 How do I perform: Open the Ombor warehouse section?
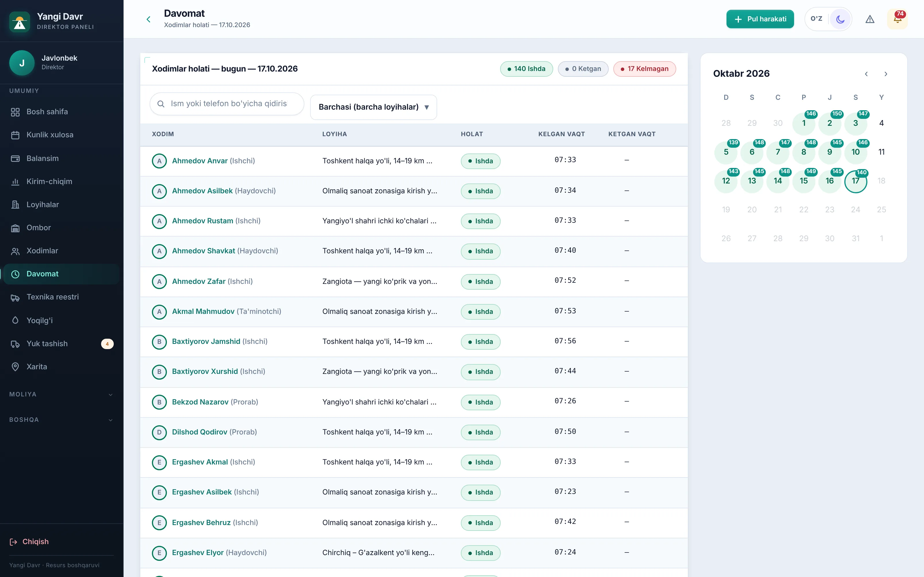(61, 228)
